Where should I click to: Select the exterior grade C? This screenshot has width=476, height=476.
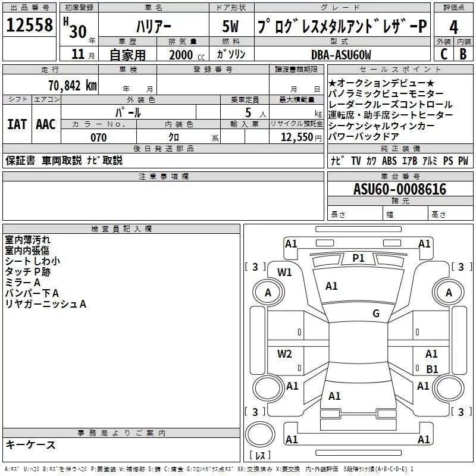coord(444,54)
